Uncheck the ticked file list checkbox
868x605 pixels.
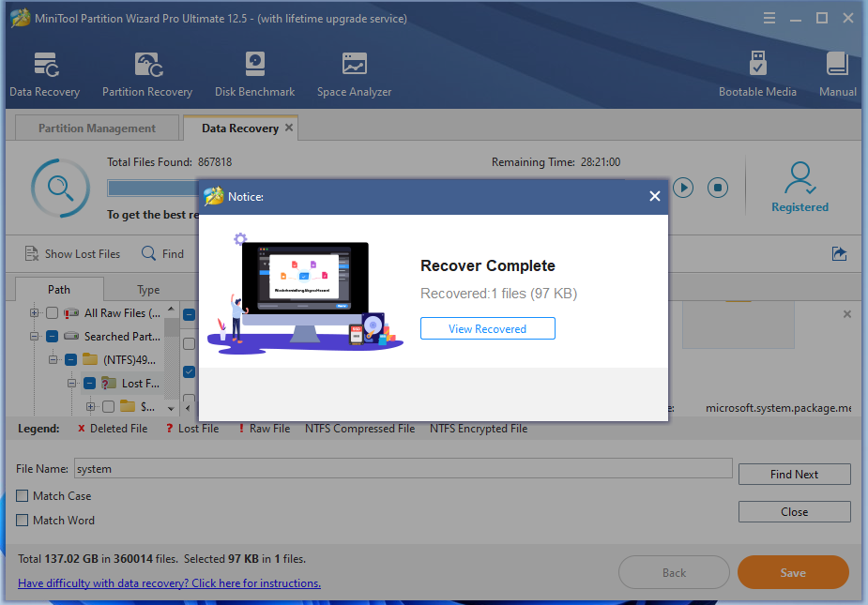tap(189, 371)
